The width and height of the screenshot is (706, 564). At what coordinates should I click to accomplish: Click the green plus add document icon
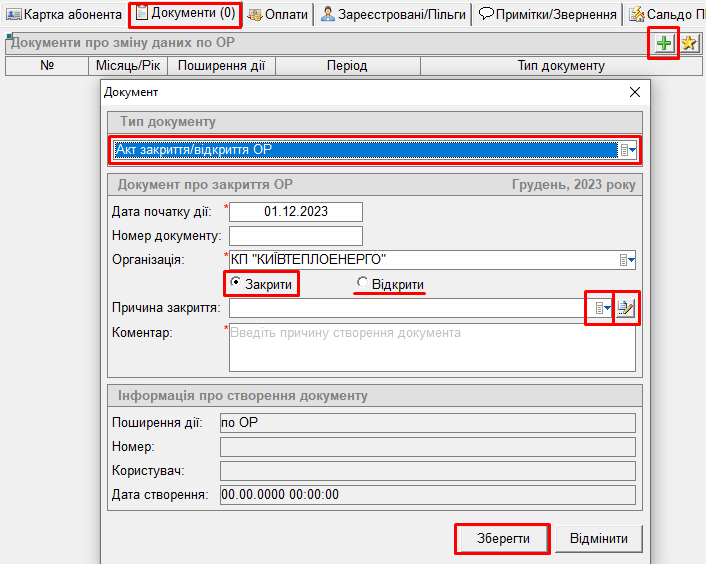pyautogui.click(x=663, y=43)
